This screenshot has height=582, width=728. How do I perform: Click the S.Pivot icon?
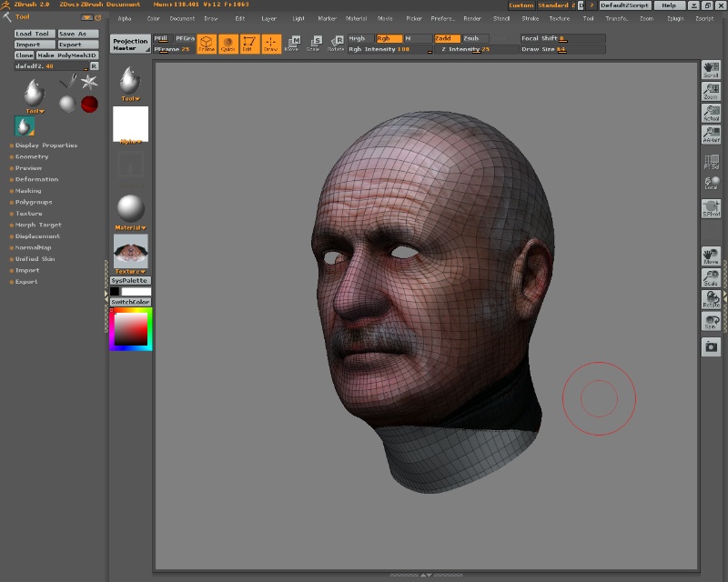(711, 208)
